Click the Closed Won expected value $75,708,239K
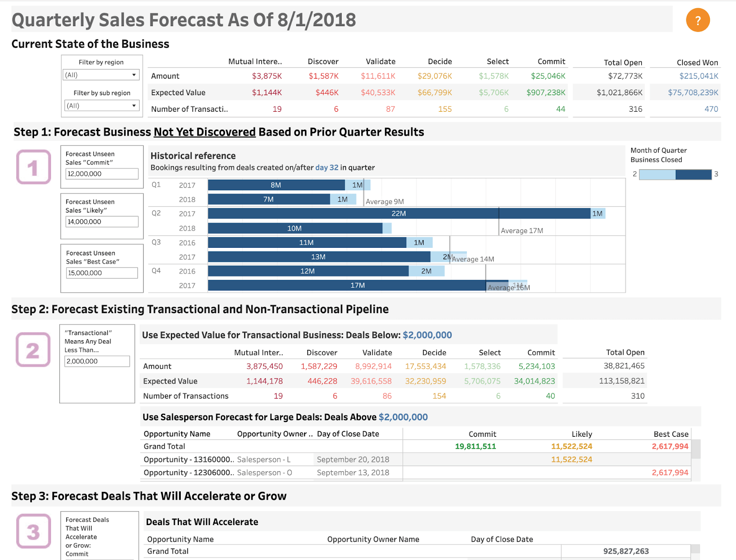The image size is (736, 560). point(693,92)
